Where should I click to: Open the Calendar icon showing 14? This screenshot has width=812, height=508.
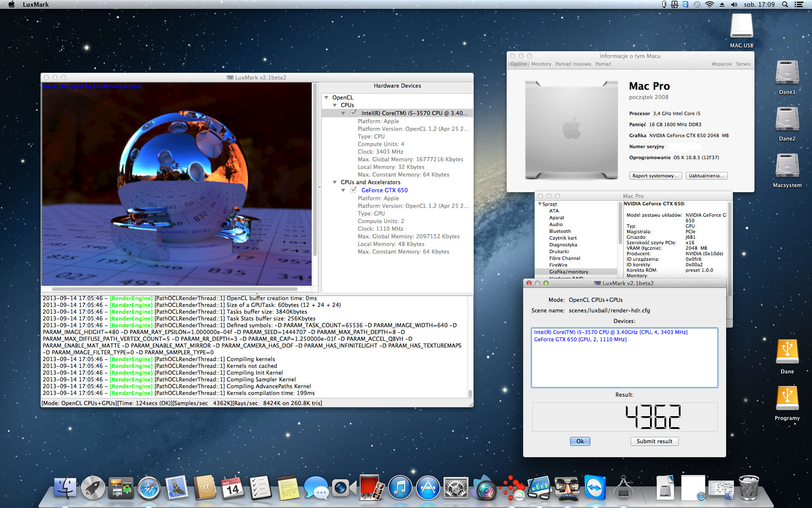(233, 488)
